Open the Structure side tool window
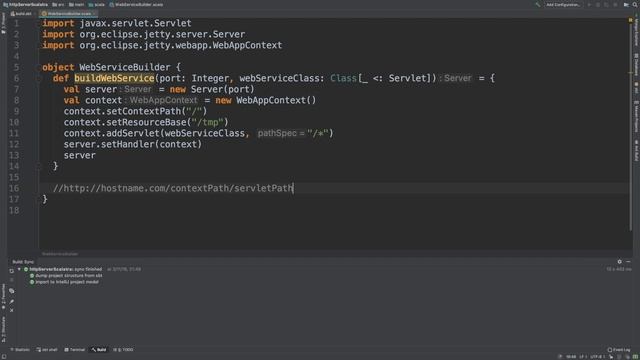640x360 pixels. (x=3, y=329)
